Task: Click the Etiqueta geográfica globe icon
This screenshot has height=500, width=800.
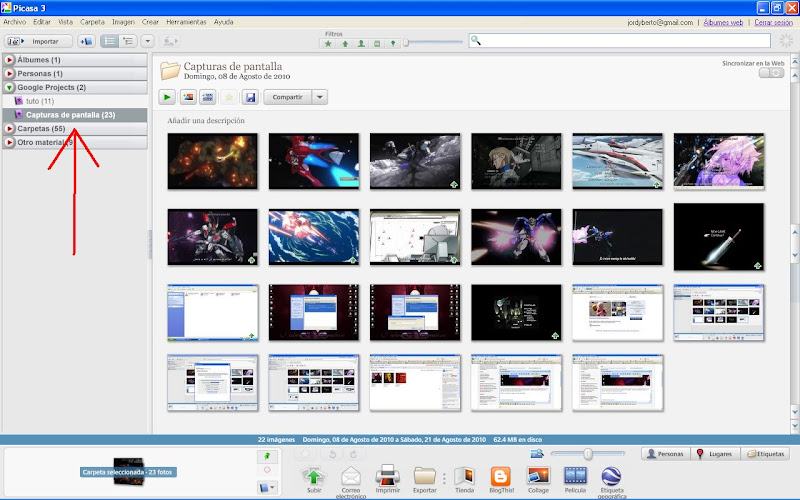Action: (611, 476)
